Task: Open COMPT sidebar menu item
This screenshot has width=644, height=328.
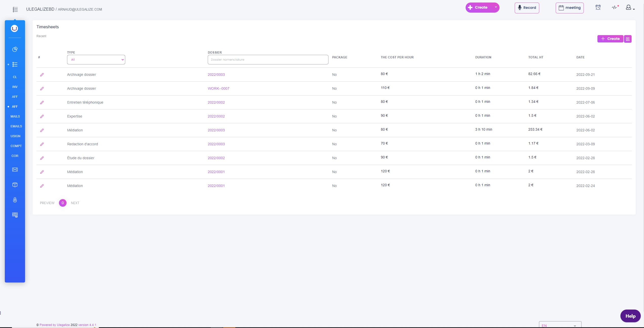Action: tap(16, 146)
